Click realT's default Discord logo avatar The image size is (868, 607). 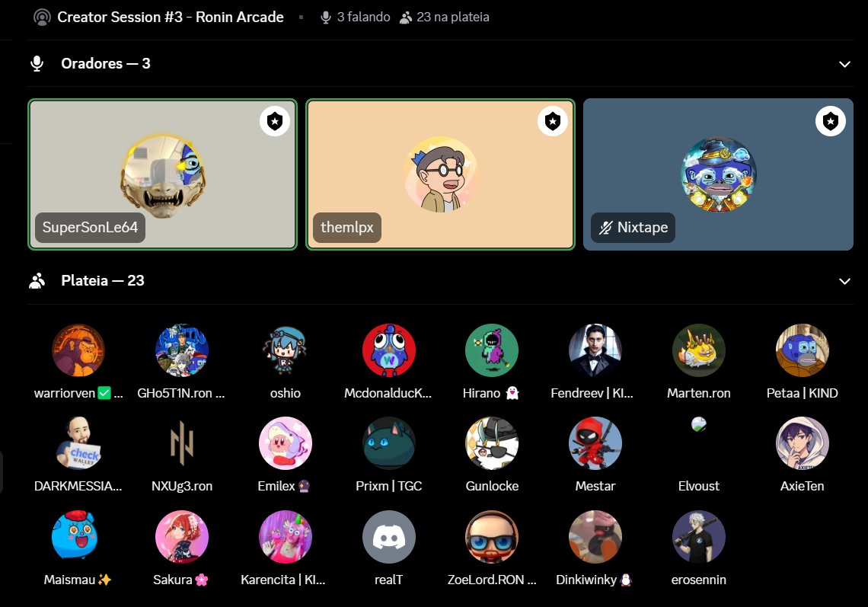[388, 537]
